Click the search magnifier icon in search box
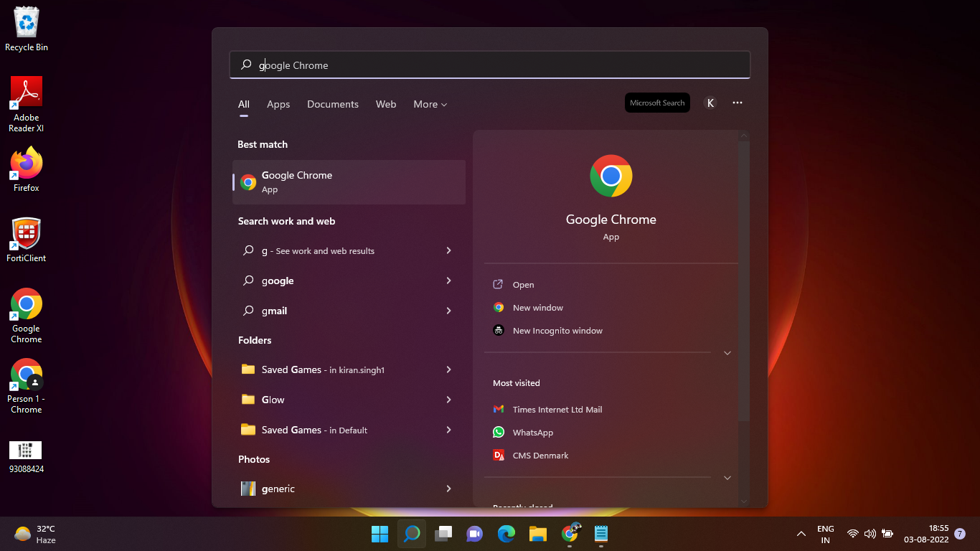Screen dimensions: 980x551 pyautogui.click(x=246, y=65)
